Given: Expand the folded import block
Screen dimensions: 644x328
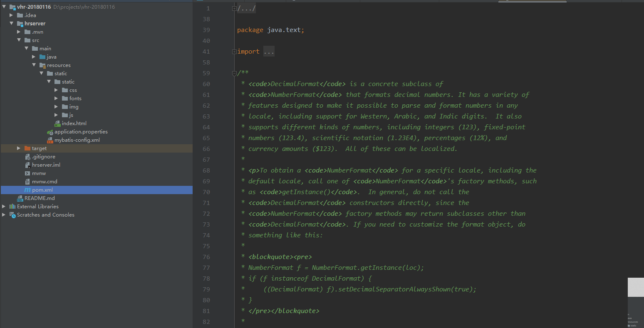Looking at the screenshot, I should coord(234,52).
